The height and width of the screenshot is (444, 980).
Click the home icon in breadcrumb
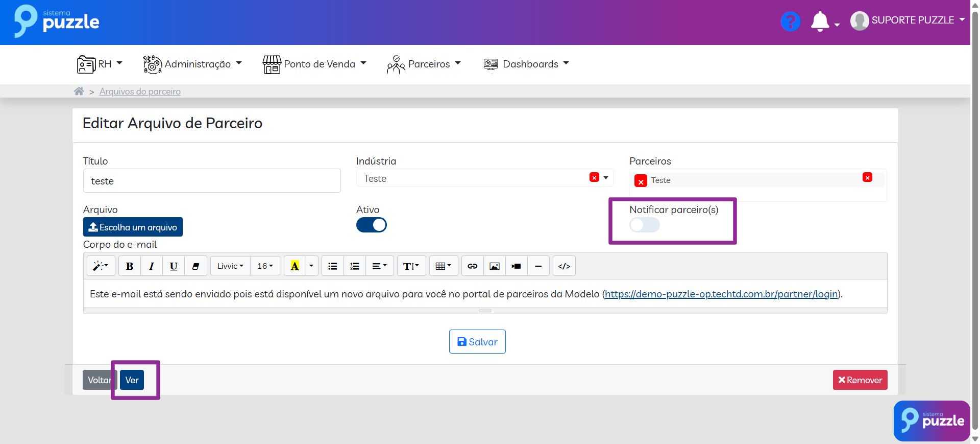point(79,91)
